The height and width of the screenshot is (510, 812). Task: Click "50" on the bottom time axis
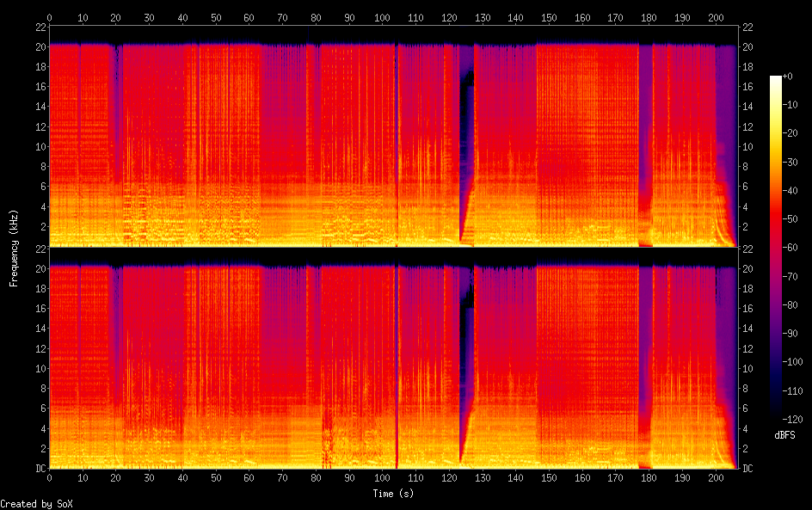[x=216, y=478]
